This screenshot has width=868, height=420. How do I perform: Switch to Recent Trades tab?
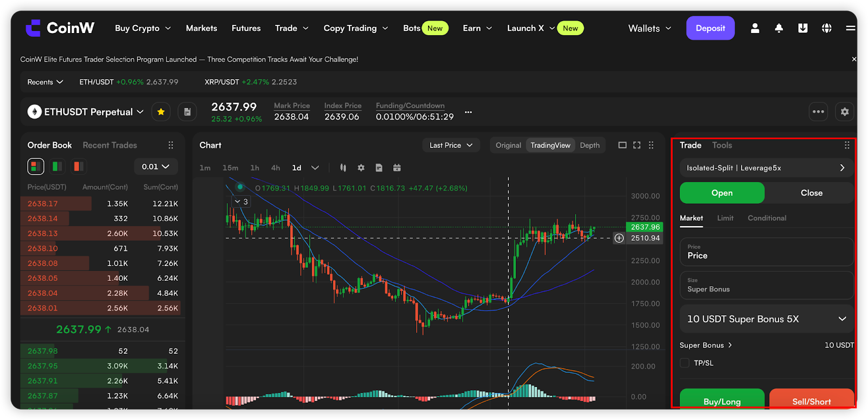click(110, 145)
